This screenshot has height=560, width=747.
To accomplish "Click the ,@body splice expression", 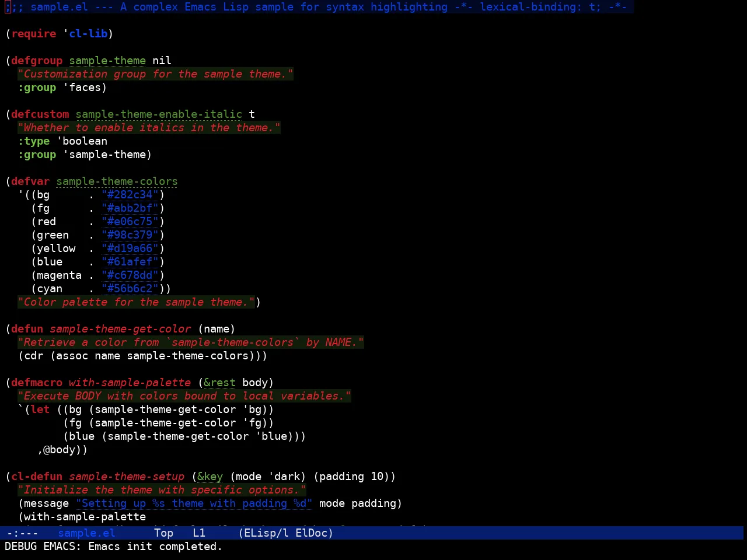I will (60, 449).
